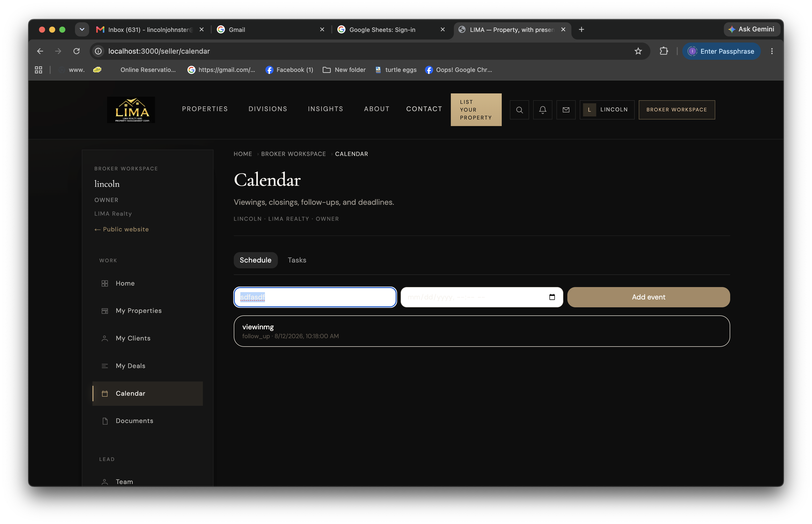
Task: Click the Team person icon in sidebar
Action: point(105,482)
